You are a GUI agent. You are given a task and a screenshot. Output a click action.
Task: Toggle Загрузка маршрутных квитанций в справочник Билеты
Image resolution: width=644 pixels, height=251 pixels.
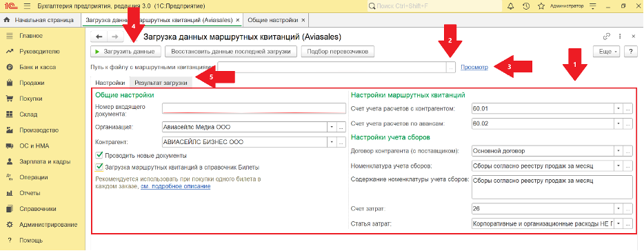tap(99, 167)
